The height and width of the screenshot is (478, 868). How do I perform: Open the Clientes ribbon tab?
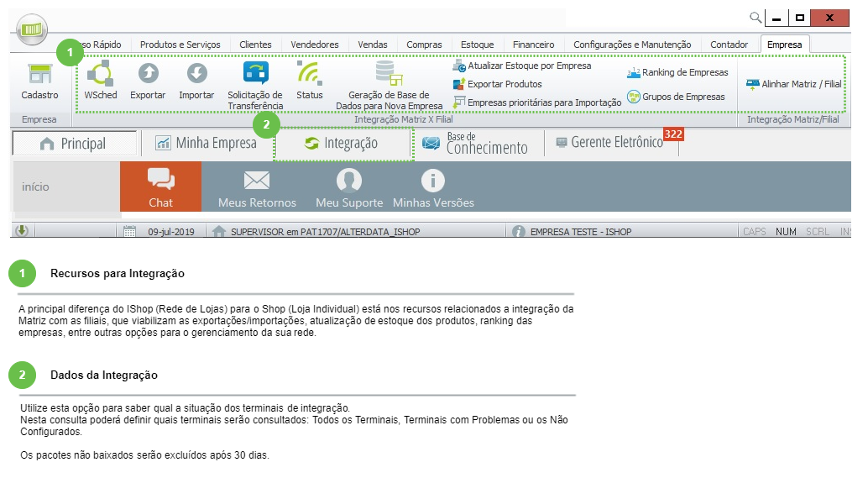click(255, 45)
